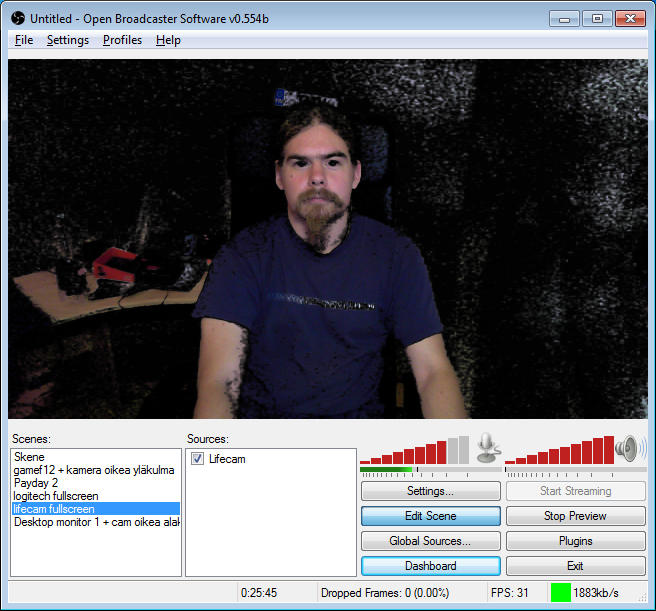Uncheck the Lifecam source checkbox

click(x=198, y=459)
